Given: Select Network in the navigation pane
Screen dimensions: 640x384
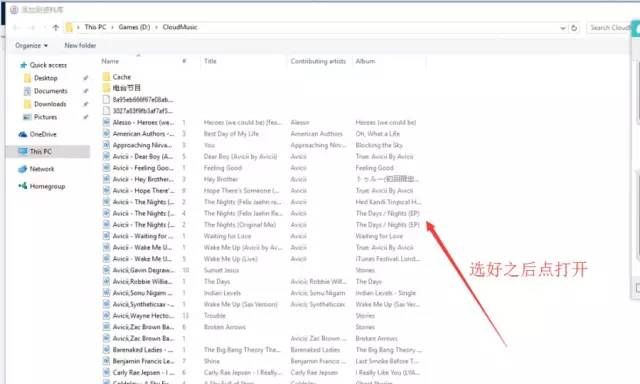Looking at the screenshot, I should [42, 169].
